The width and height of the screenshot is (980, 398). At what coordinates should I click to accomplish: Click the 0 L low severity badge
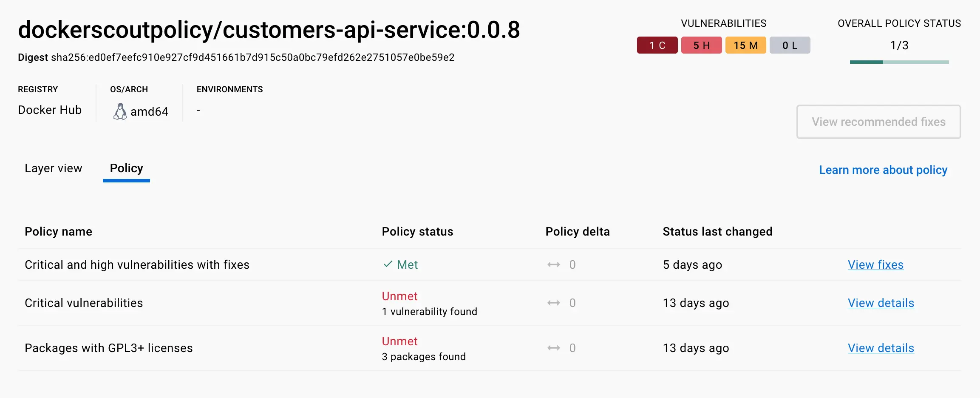[790, 45]
